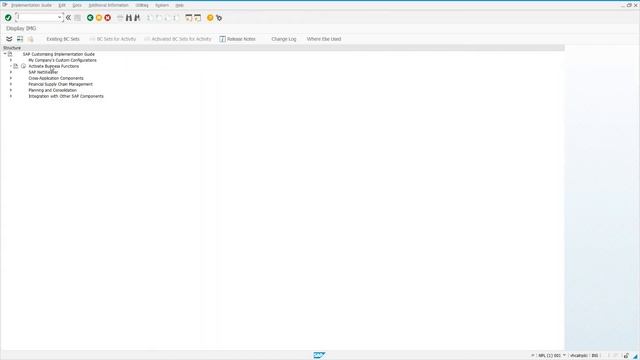The height and width of the screenshot is (360, 640).
Task: Open the Implementation Guide menu
Action: point(31,5)
